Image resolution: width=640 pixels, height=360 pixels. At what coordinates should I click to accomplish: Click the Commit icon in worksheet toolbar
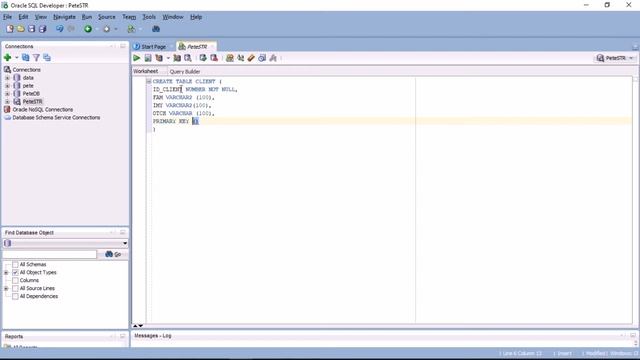pyautogui.click(x=203, y=58)
